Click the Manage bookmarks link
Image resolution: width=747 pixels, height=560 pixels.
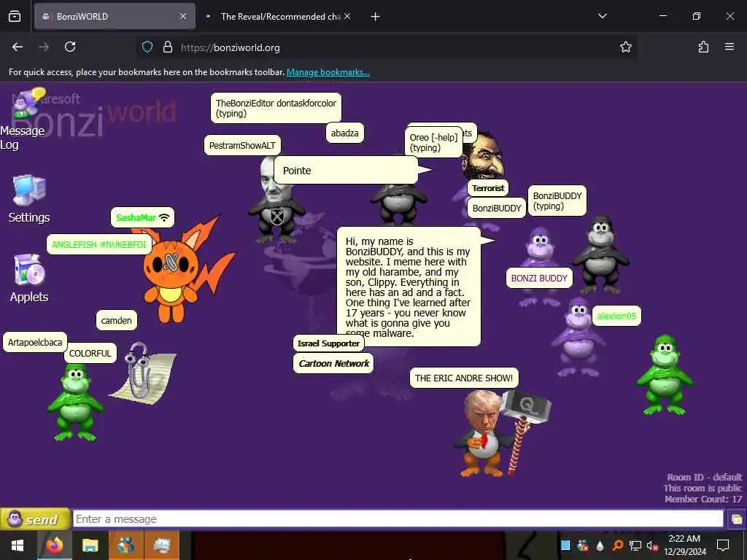click(328, 72)
